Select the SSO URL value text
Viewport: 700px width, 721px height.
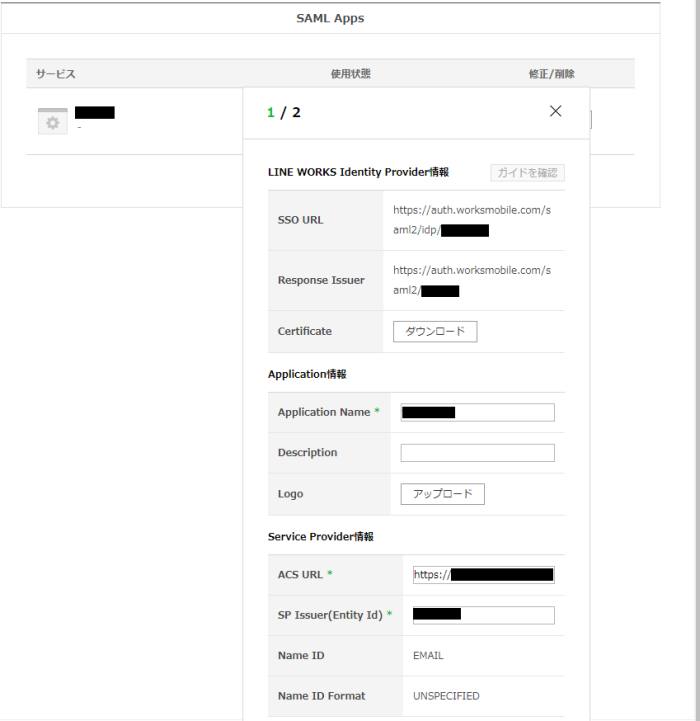click(x=472, y=220)
